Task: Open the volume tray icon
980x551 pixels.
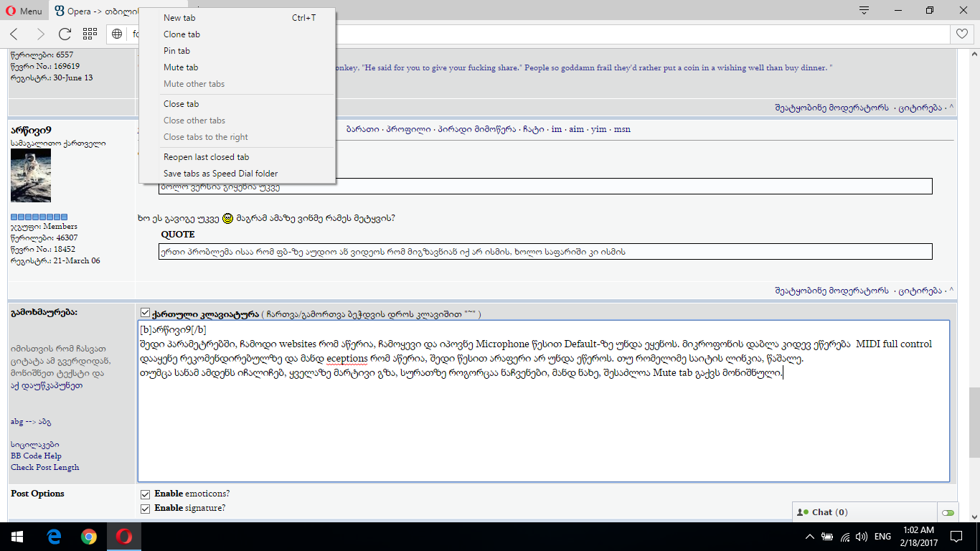Action: pyautogui.click(x=862, y=537)
